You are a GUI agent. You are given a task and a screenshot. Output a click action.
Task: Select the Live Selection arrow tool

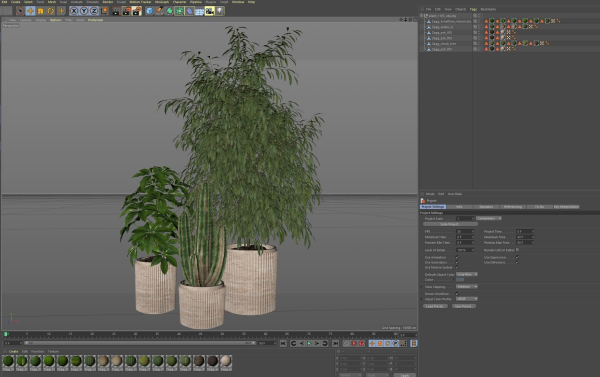[21, 11]
